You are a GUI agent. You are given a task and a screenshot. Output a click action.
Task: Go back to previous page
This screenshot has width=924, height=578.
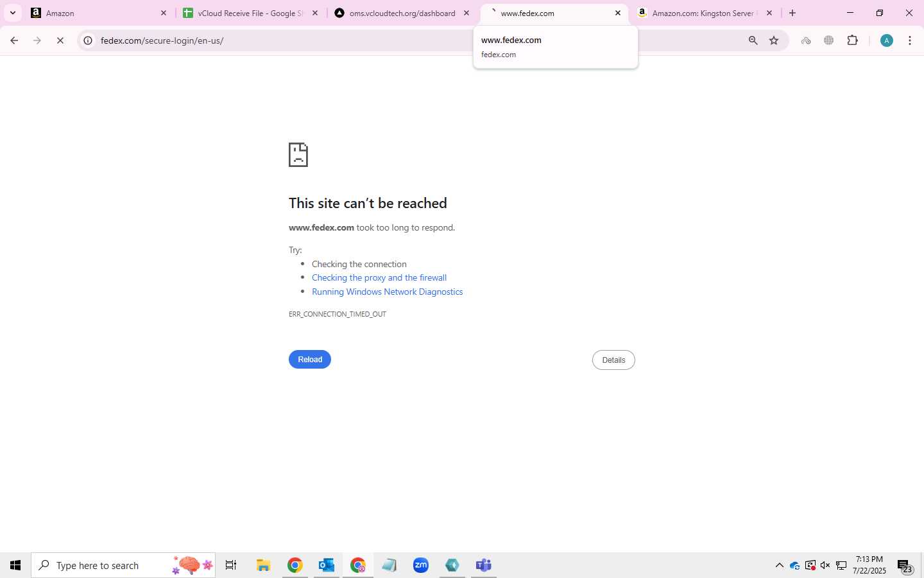[14, 40]
